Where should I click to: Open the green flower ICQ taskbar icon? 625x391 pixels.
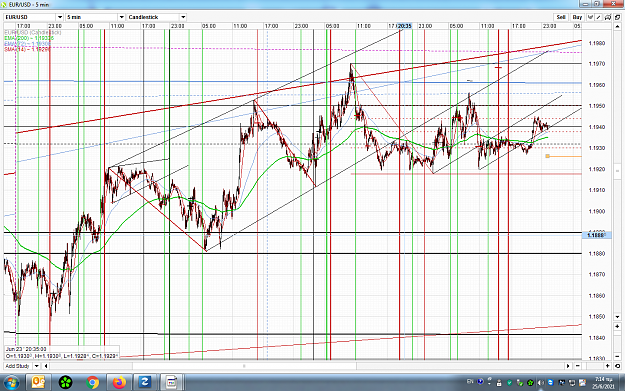[x=65, y=383]
